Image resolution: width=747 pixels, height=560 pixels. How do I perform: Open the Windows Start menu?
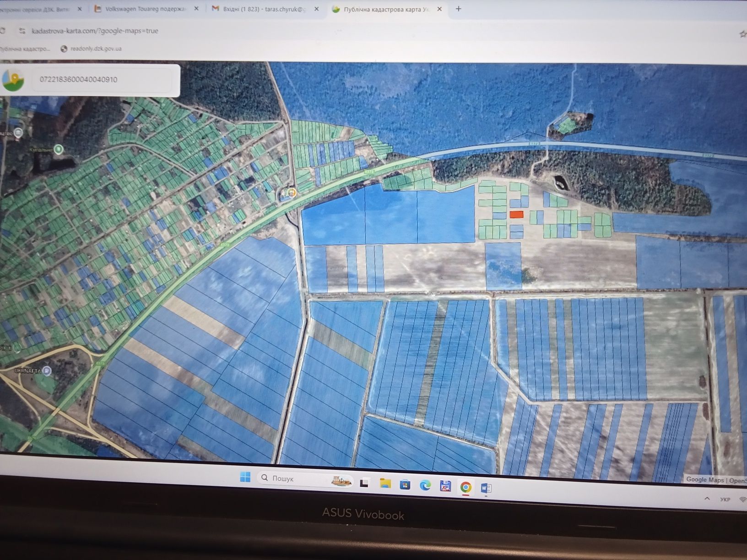pos(245,477)
